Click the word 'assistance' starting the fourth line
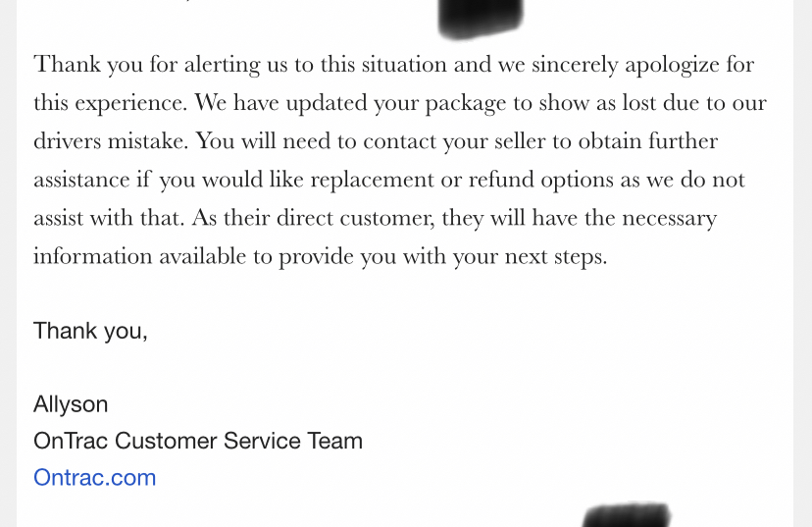Viewport: 812px width, 527px height. (x=81, y=180)
